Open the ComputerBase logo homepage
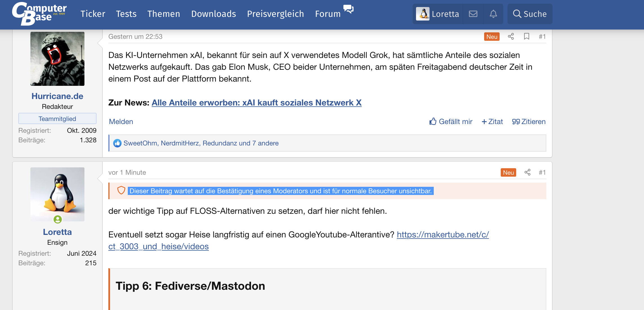 pyautogui.click(x=39, y=14)
